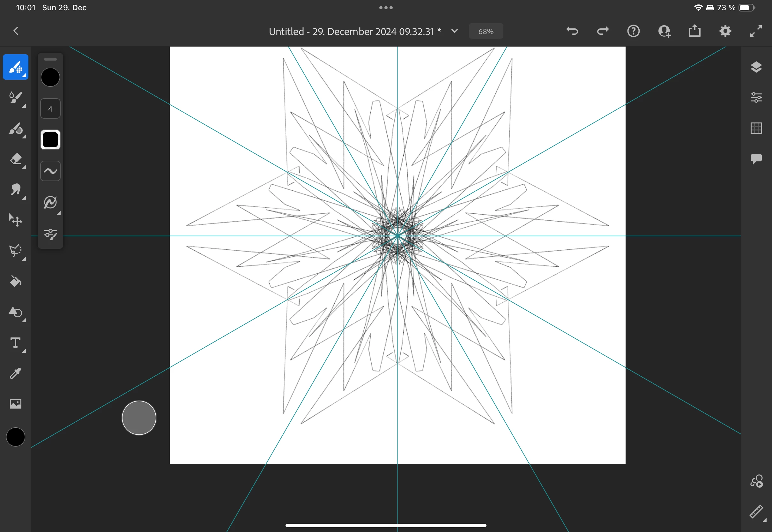
Task: Activate the paint bucket fill tool
Action: [x=15, y=281]
